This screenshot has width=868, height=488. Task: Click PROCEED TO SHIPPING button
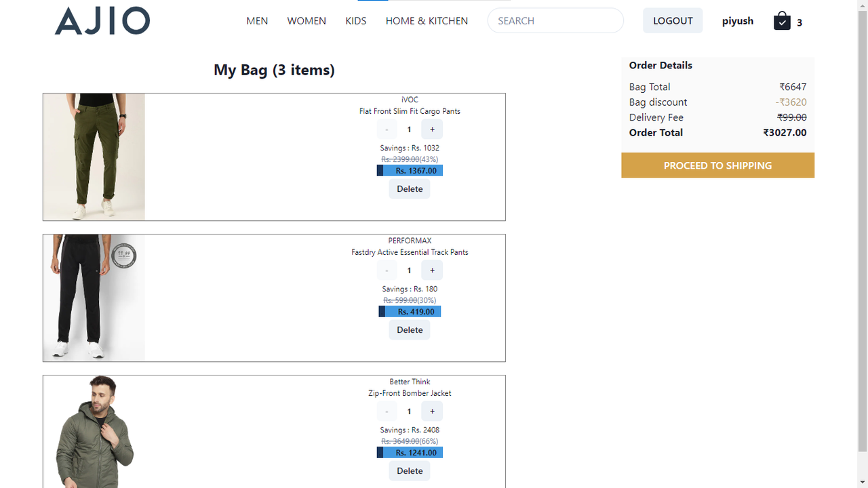717,165
